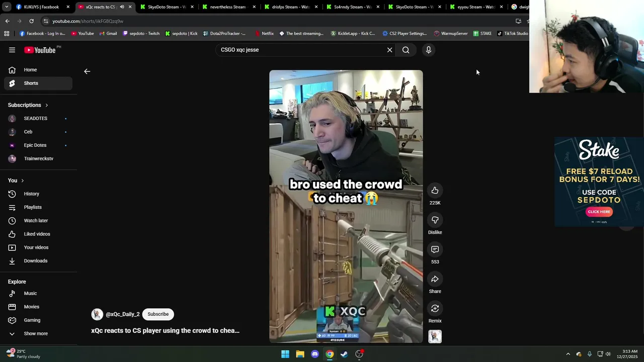Open Ceb subscription channel
Viewport: 644px width, 362px height.
[x=38, y=132]
